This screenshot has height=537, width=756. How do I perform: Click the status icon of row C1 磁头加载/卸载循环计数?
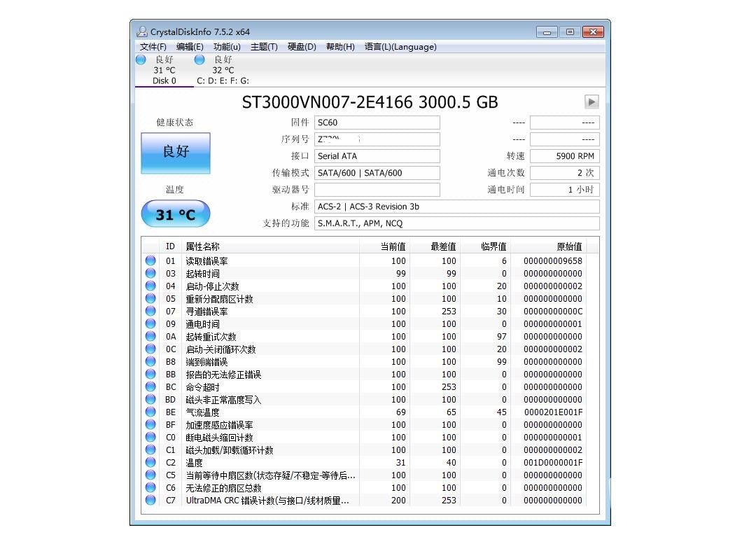(x=150, y=449)
